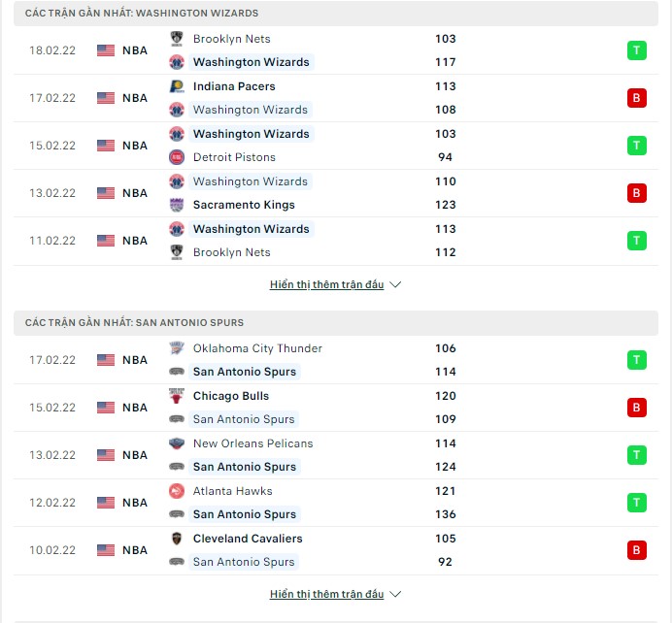672x623 pixels.
Task: Click the red B badge for Indiana Pacers match
Action: click(x=636, y=98)
